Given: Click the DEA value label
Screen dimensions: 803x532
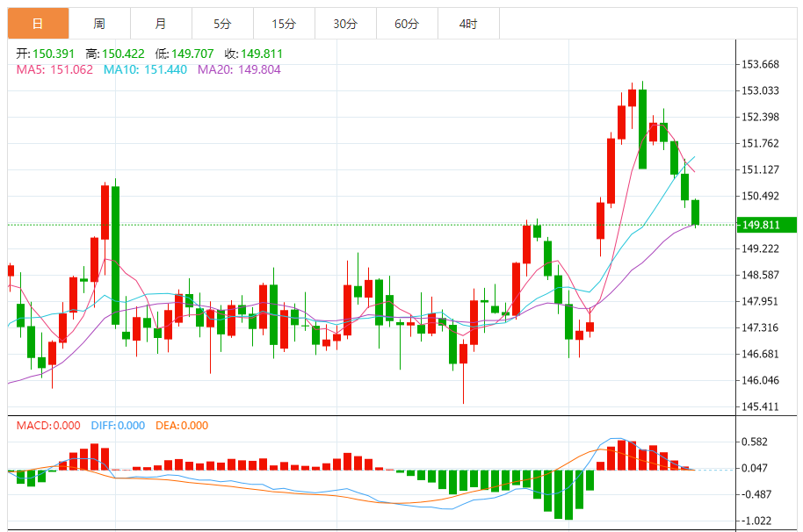Looking at the screenshot, I should [x=182, y=426].
